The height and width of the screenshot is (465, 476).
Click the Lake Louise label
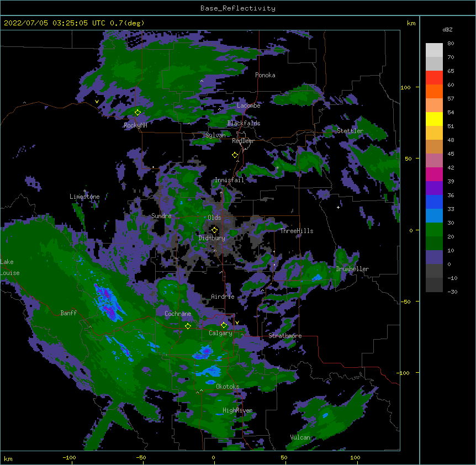tap(10, 267)
